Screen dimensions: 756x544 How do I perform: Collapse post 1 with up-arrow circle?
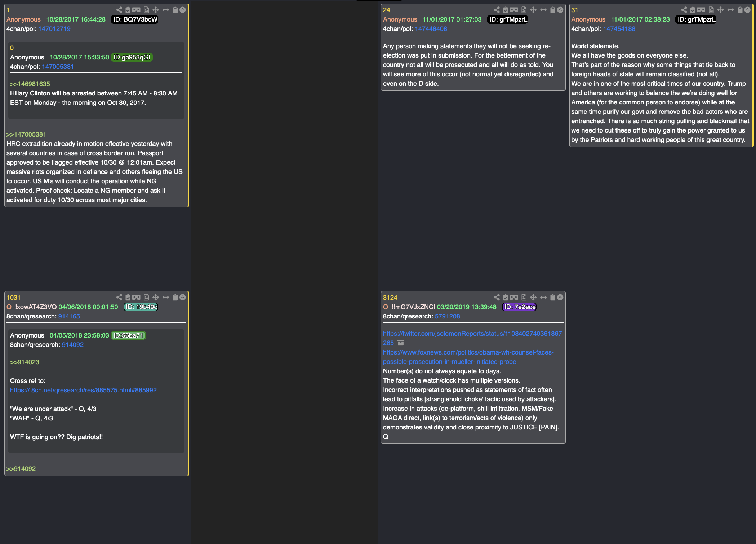click(183, 10)
